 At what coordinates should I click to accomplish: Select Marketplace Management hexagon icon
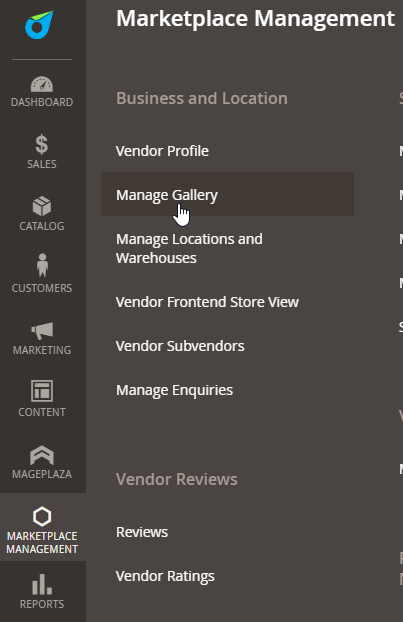click(x=42, y=516)
